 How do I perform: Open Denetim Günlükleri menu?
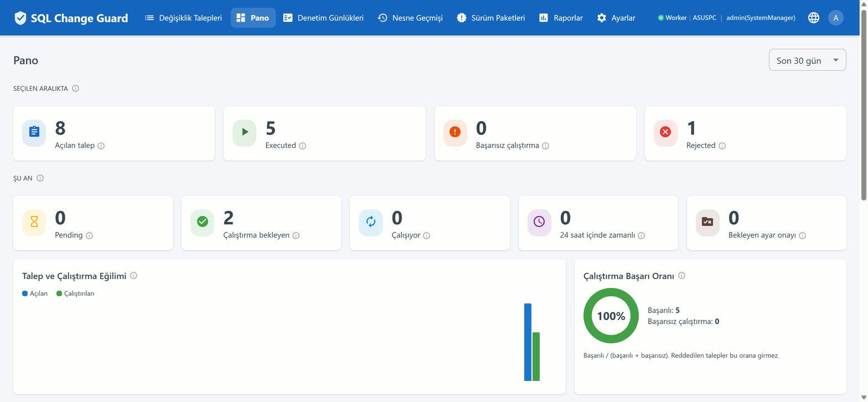click(323, 18)
